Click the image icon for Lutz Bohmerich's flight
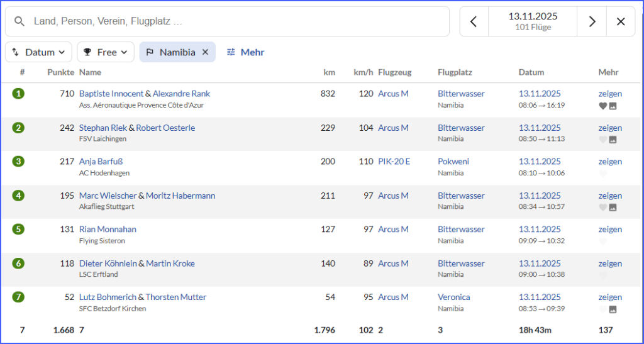 coord(613,309)
